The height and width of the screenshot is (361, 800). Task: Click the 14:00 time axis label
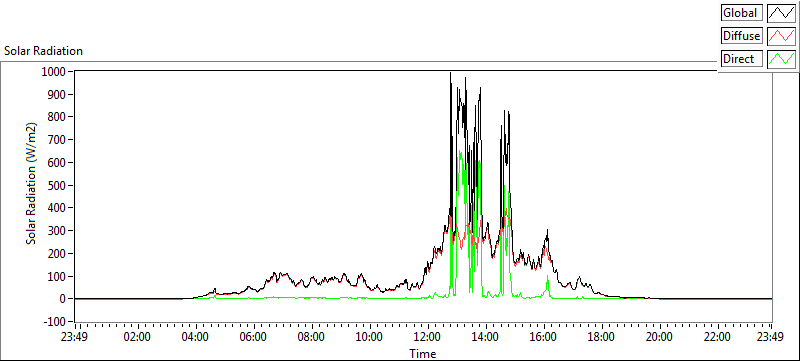pos(486,338)
